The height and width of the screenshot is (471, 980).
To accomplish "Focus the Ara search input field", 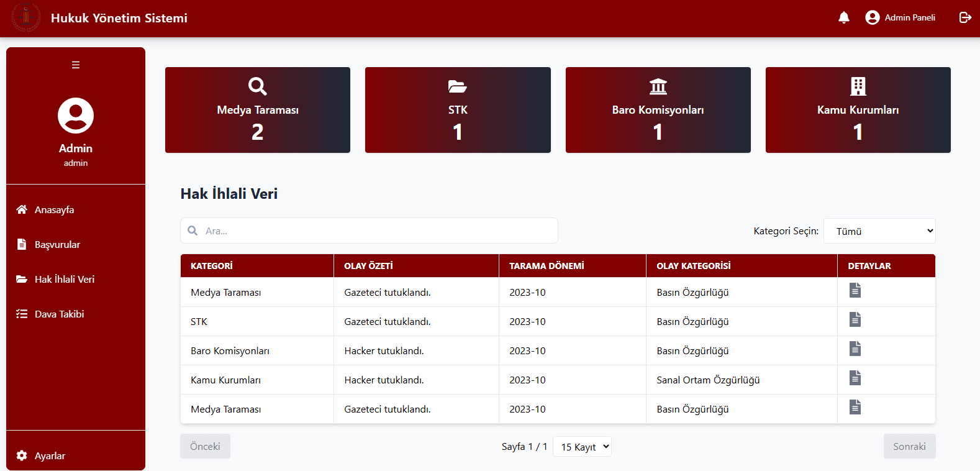I will point(369,231).
